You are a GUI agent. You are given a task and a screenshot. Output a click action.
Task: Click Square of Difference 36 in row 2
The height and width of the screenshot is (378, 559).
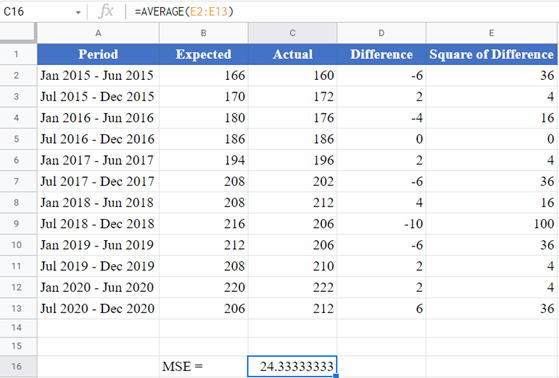[x=492, y=75]
